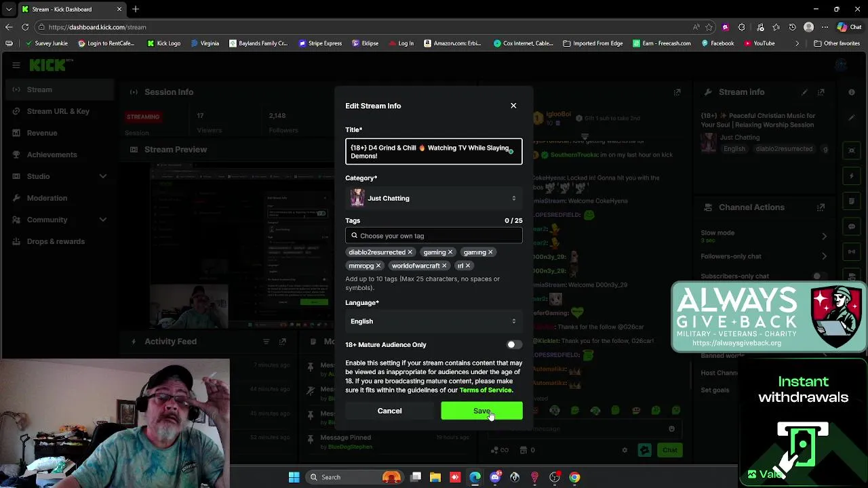Click the Chat send button

(669, 450)
